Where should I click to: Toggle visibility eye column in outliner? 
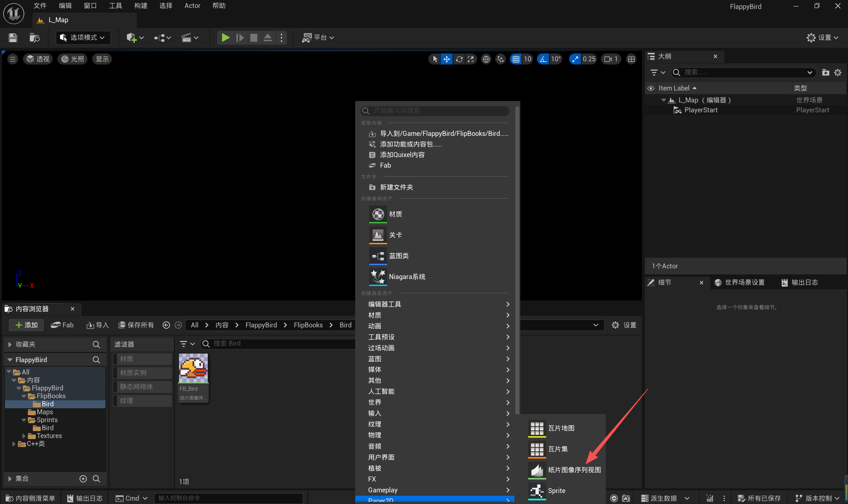point(651,88)
